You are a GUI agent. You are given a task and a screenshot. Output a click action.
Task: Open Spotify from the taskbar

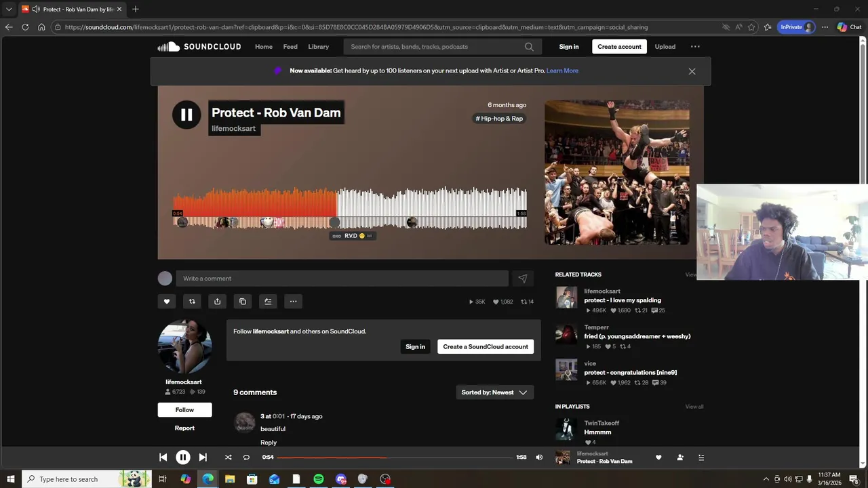pyautogui.click(x=319, y=479)
